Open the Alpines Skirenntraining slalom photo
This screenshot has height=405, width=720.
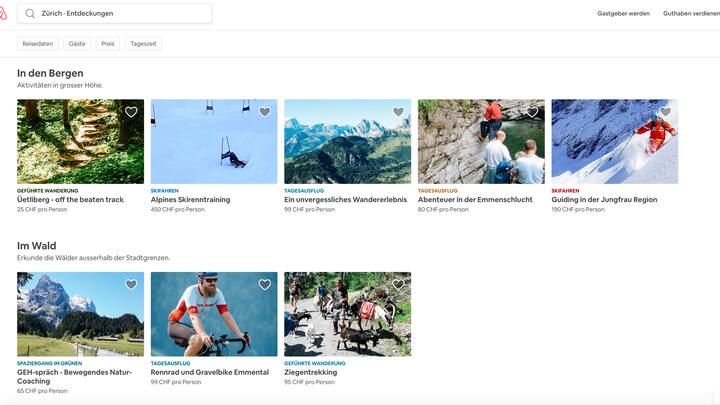[x=214, y=141]
